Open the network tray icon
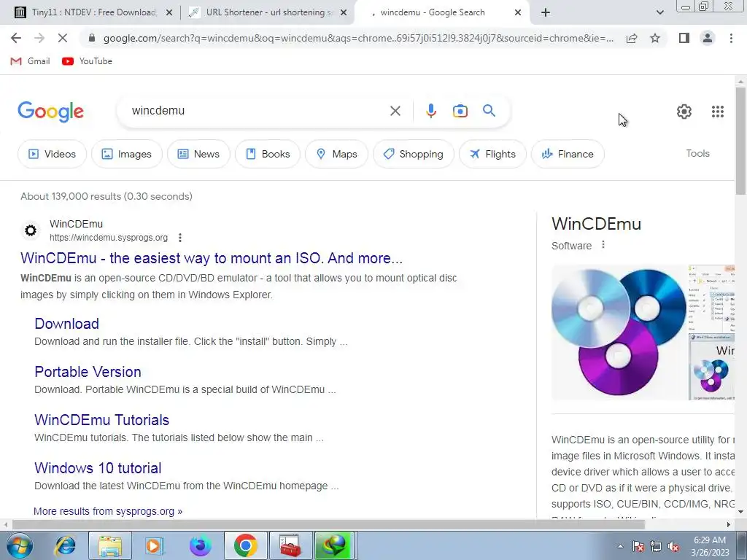 coord(656,547)
